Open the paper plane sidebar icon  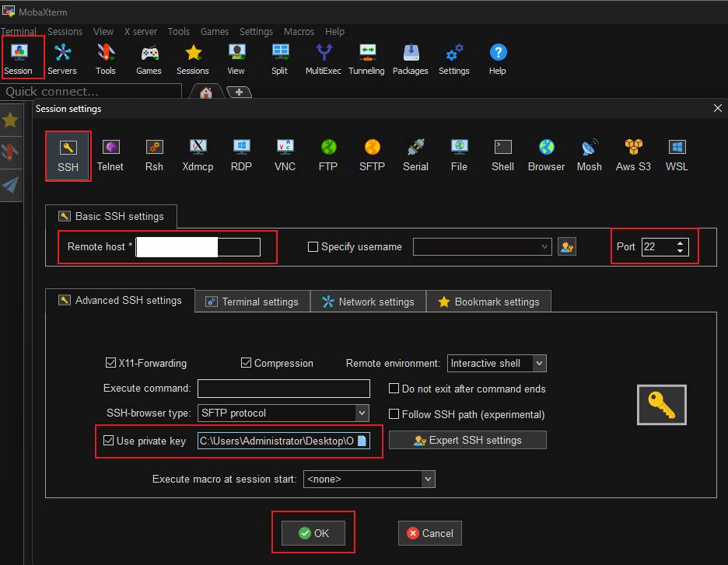[10, 186]
